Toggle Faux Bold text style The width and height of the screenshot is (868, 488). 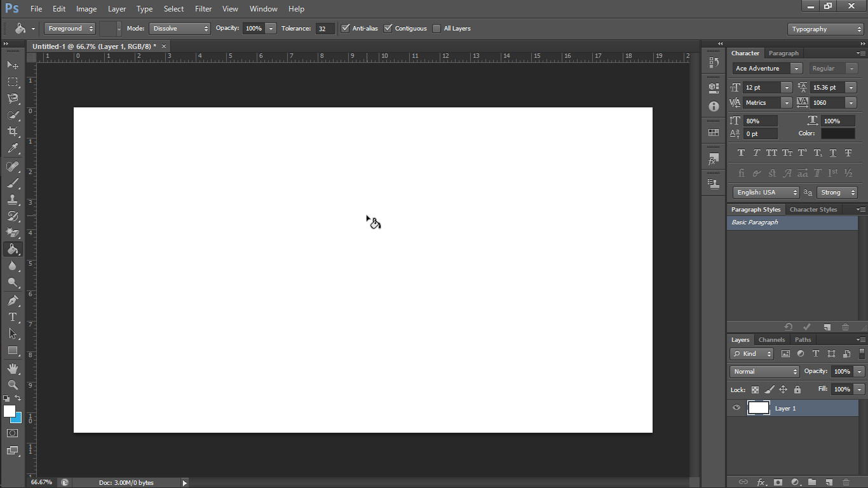741,153
